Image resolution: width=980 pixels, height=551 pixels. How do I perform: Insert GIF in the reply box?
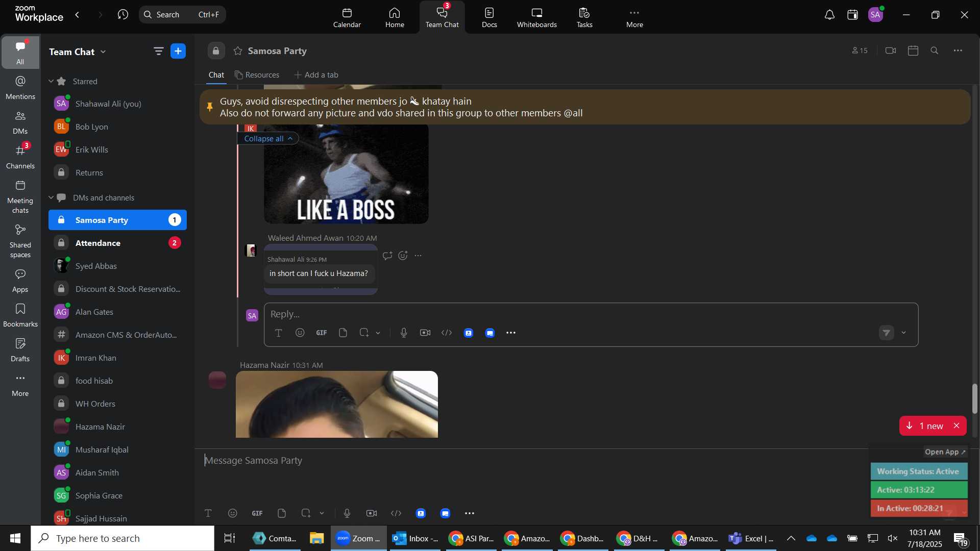[x=322, y=333]
